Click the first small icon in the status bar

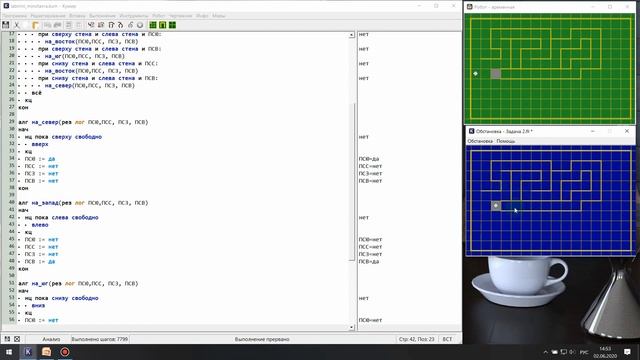click(7, 339)
